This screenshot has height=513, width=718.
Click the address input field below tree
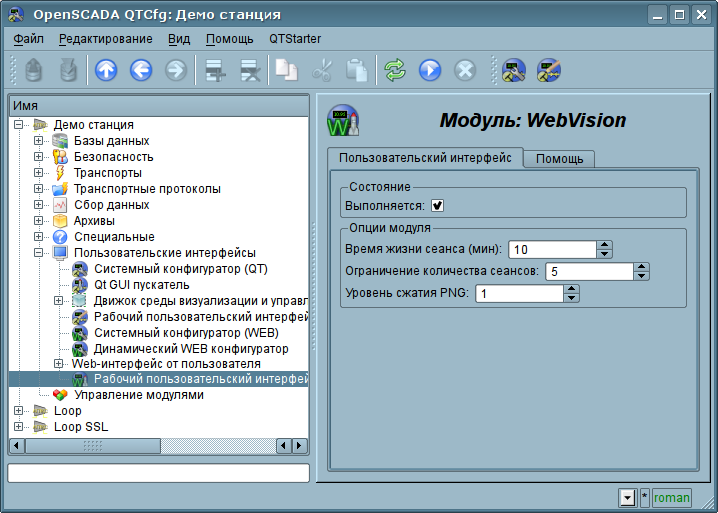tap(158, 473)
